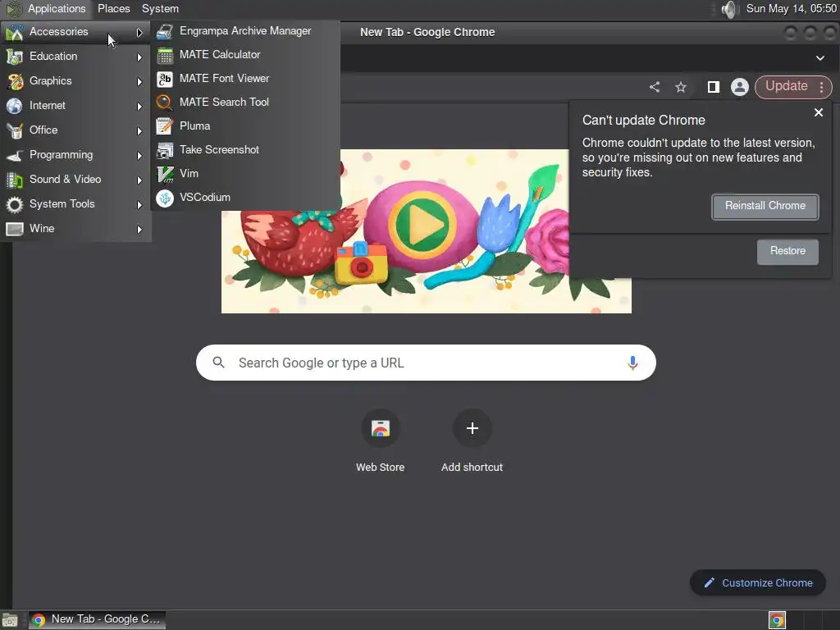Start the Take Screenshot utility

click(x=245, y=149)
